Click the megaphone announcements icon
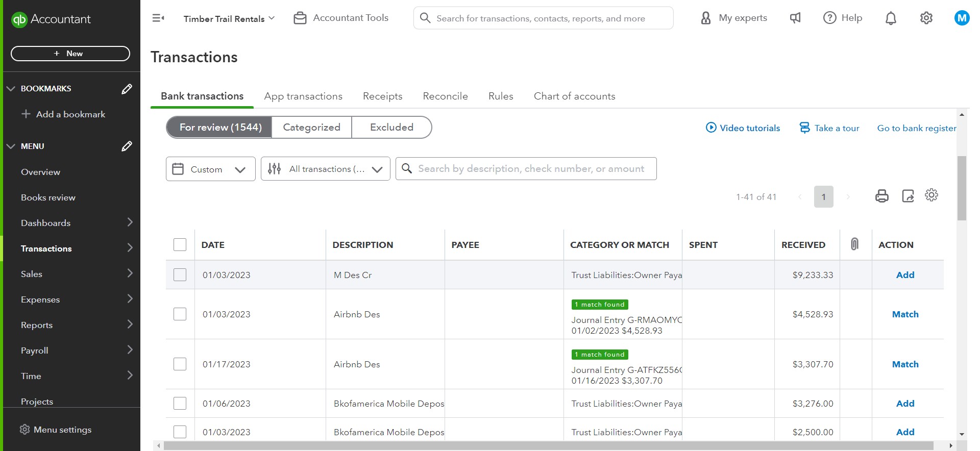This screenshot has height=451, width=980. 795,18
